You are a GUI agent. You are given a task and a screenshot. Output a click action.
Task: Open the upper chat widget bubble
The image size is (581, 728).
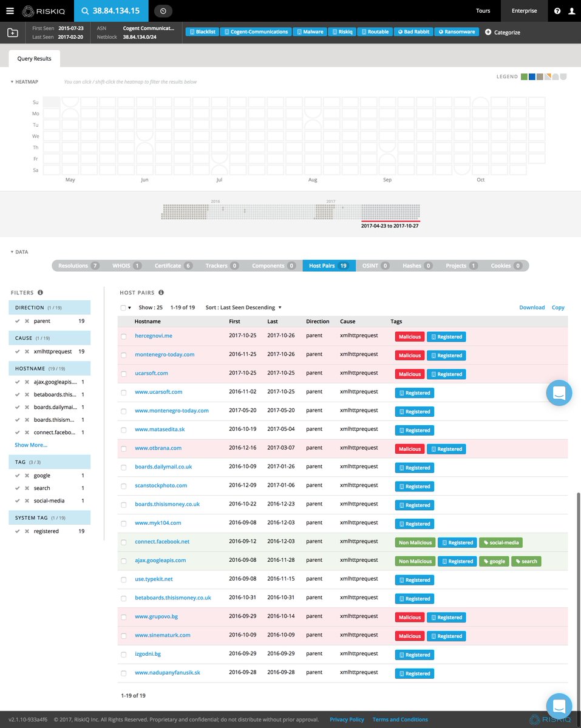click(x=559, y=393)
